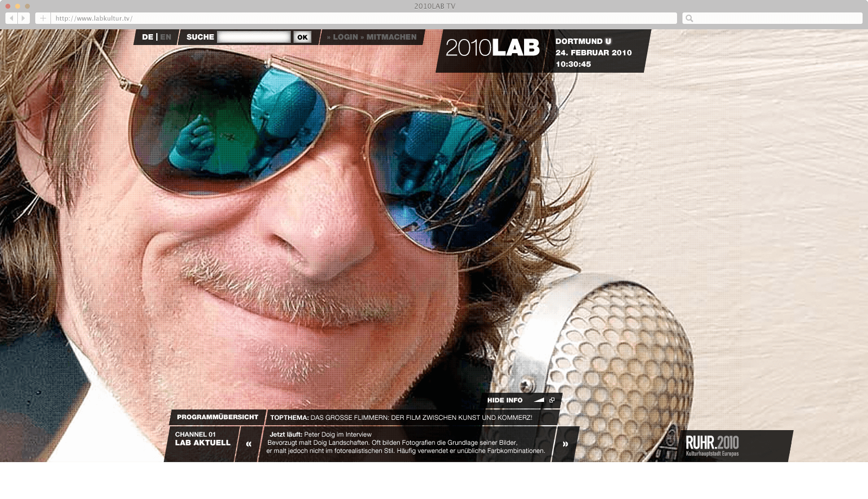Click the red close window button
The width and height of the screenshot is (868, 499).
8,6
